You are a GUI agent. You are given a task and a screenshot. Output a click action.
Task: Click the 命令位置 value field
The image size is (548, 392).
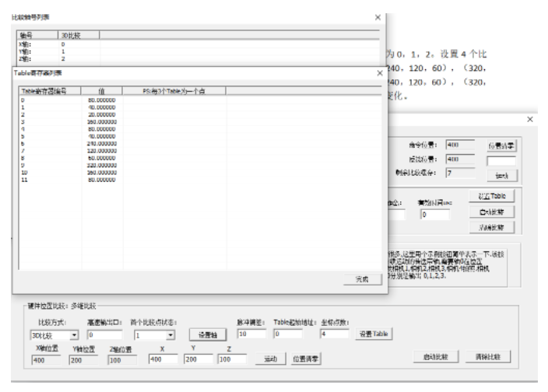460,145
